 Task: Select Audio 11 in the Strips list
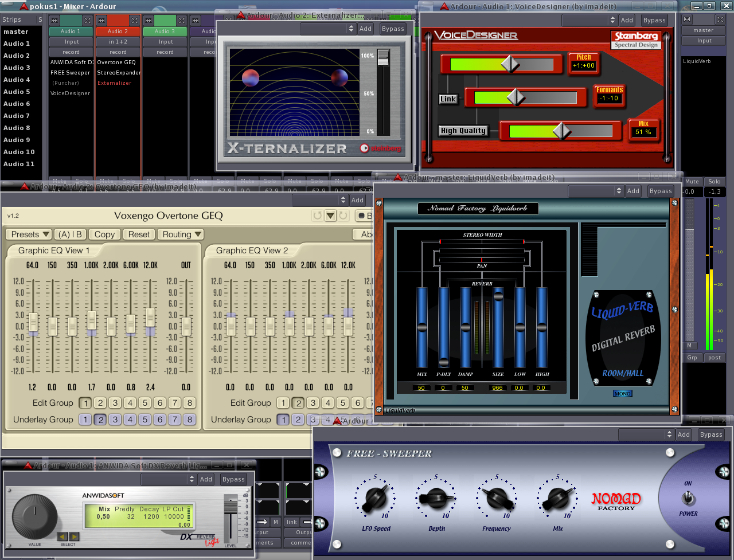[19, 164]
